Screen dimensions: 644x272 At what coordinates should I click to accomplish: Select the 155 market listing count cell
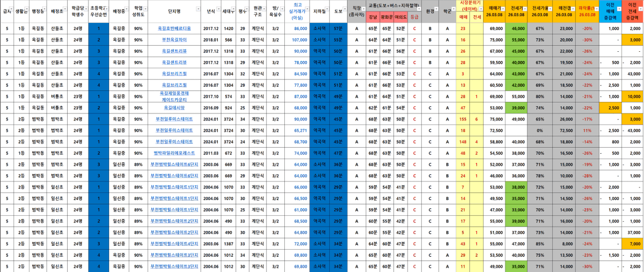(463, 119)
